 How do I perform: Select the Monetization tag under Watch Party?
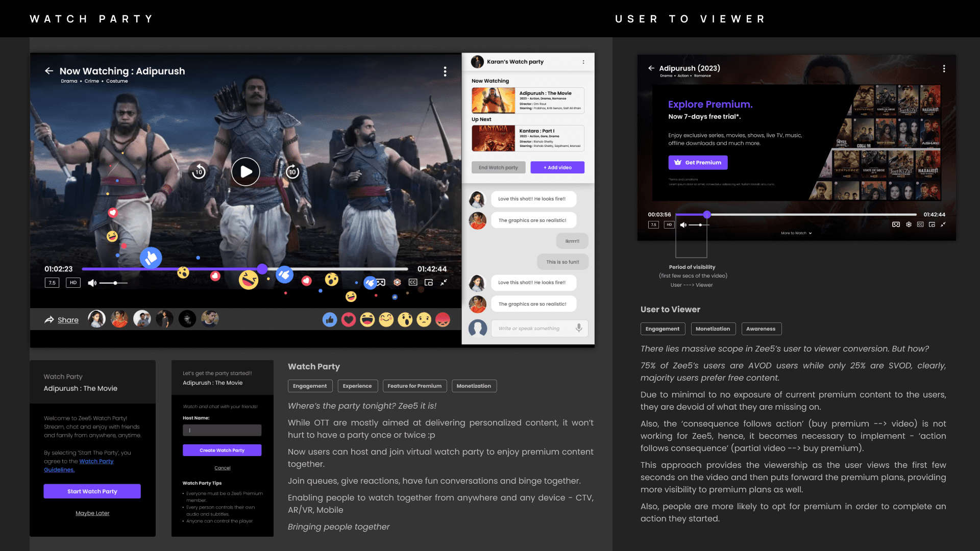click(x=474, y=386)
